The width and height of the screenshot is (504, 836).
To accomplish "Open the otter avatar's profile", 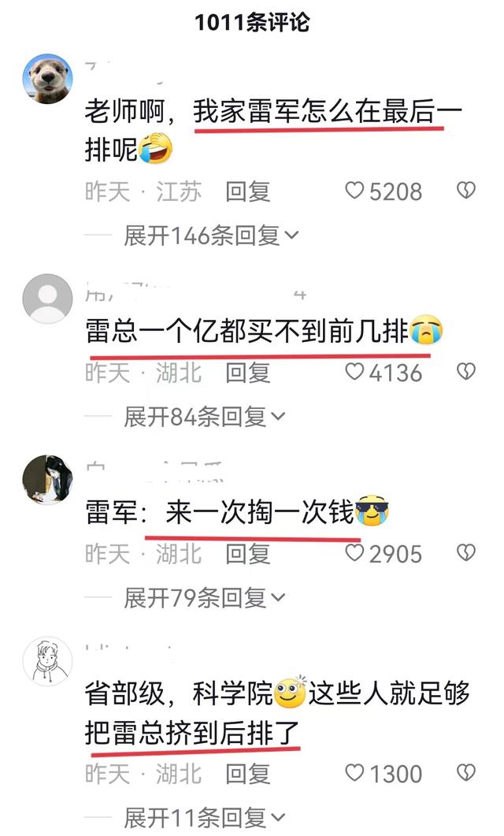I will (47, 79).
